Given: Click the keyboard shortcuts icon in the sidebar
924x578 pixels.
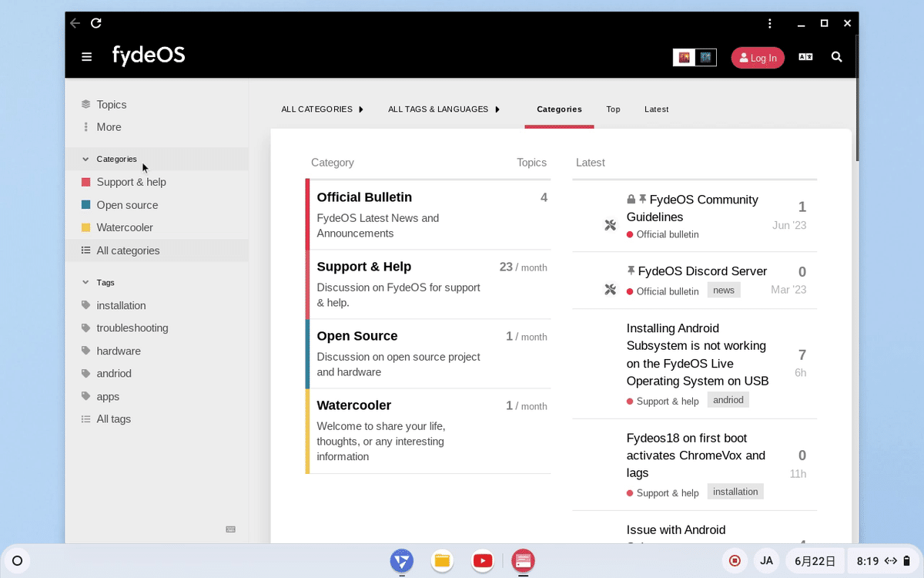Looking at the screenshot, I should coord(230,529).
